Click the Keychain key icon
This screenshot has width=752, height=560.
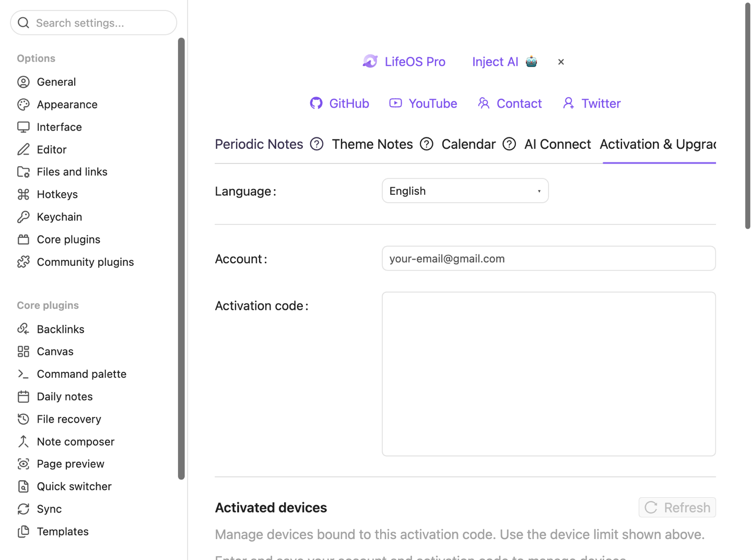23,217
